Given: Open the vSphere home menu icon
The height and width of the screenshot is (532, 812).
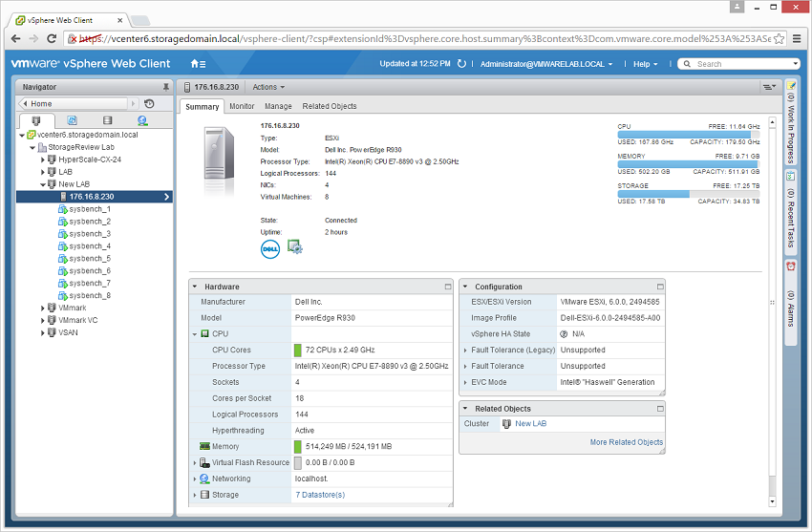Looking at the screenshot, I should pyautogui.click(x=198, y=64).
